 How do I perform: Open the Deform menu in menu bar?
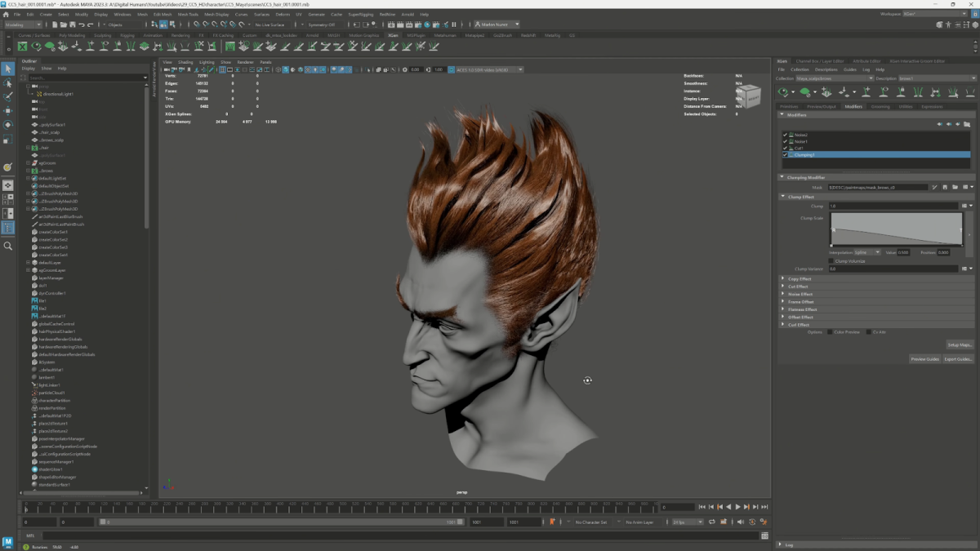point(283,14)
